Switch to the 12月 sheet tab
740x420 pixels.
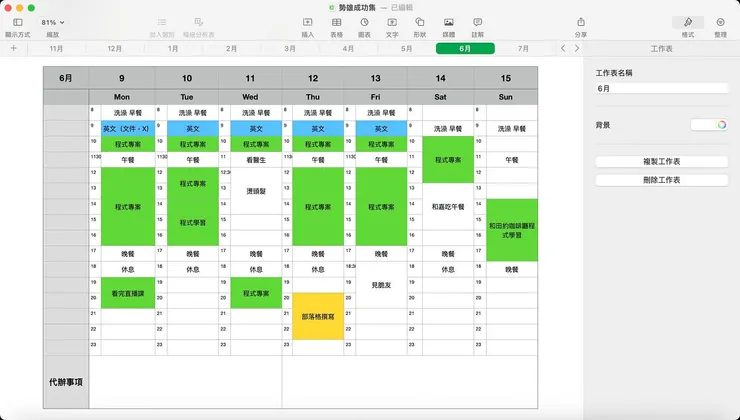[115, 49]
